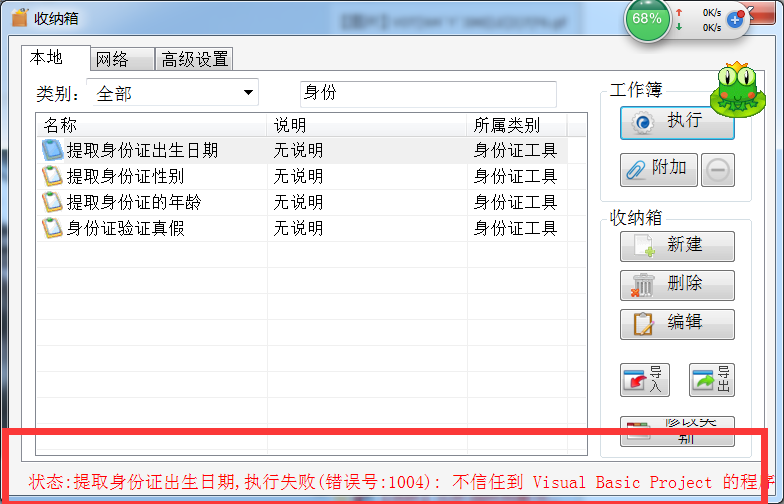The width and height of the screenshot is (784, 504).
Task: Click the 编辑 (Edit) button
Action: [677, 324]
